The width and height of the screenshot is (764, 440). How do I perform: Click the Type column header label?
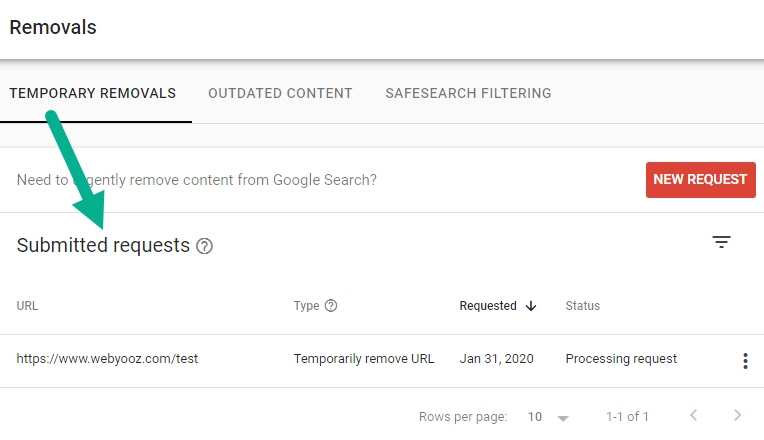(306, 306)
